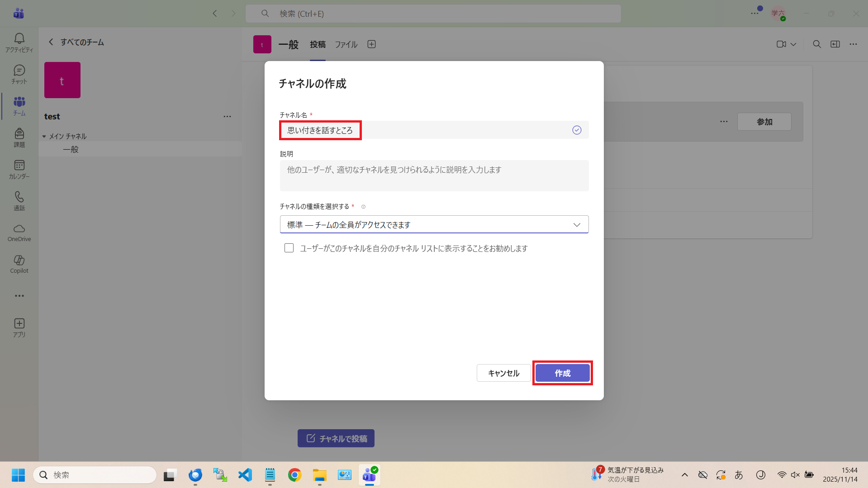Switch to the ファイル tab
Image resolution: width=868 pixels, height=488 pixels.
coord(346,44)
